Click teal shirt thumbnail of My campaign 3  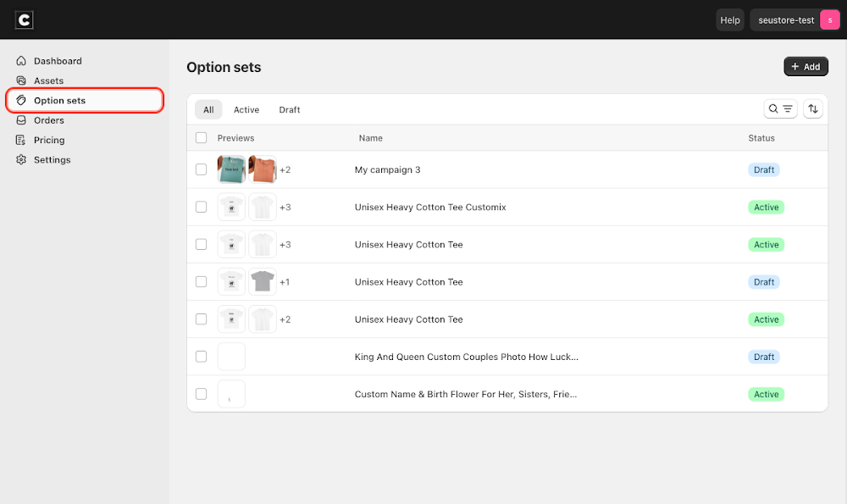231,169
